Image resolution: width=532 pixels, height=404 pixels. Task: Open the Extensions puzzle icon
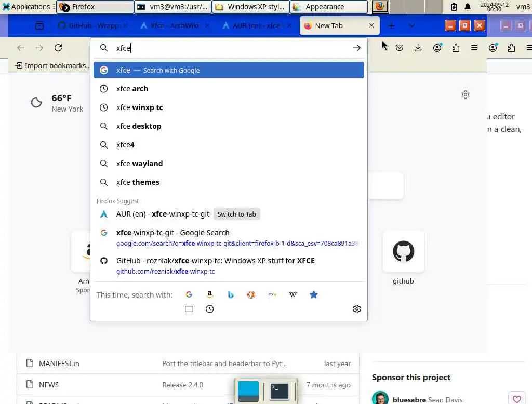tap(456, 48)
